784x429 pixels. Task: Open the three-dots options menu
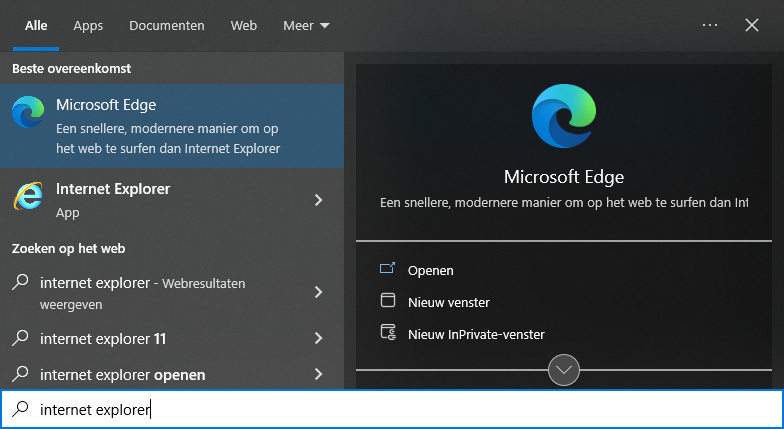pos(710,25)
